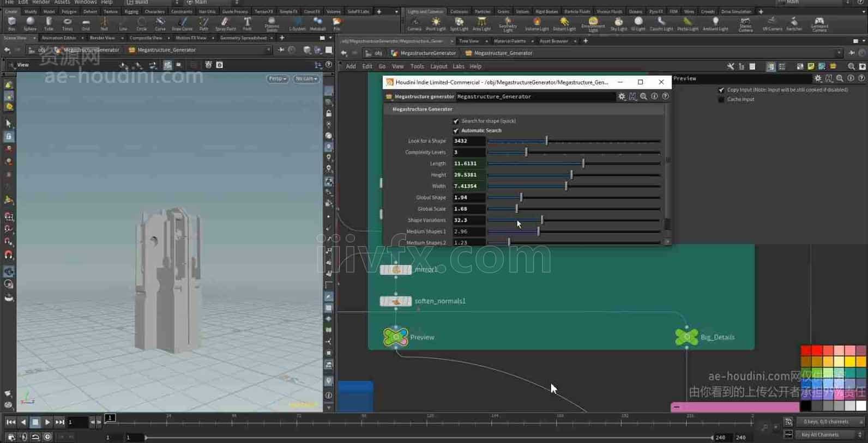Add a Point Light from the shelf
The height and width of the screenshot is (443, 868).
pos(436,23)
